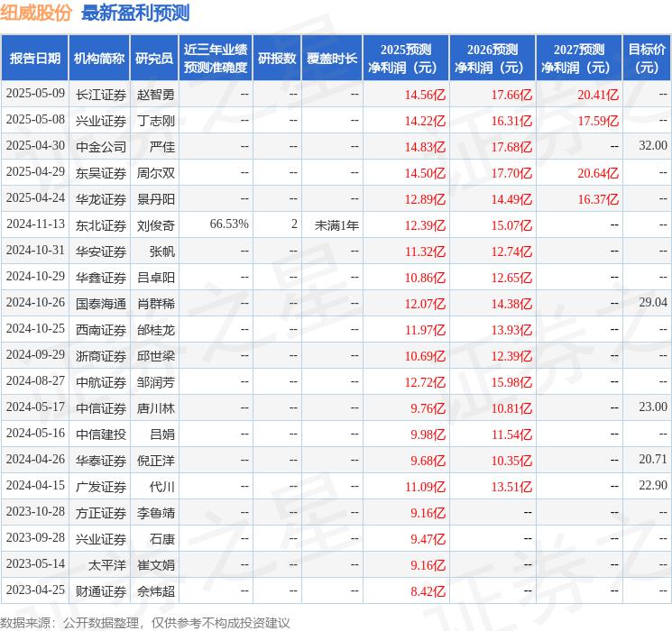Select the 目标价 column header
The height and width of the screenshot is (631, 672).
coord(647,58)
